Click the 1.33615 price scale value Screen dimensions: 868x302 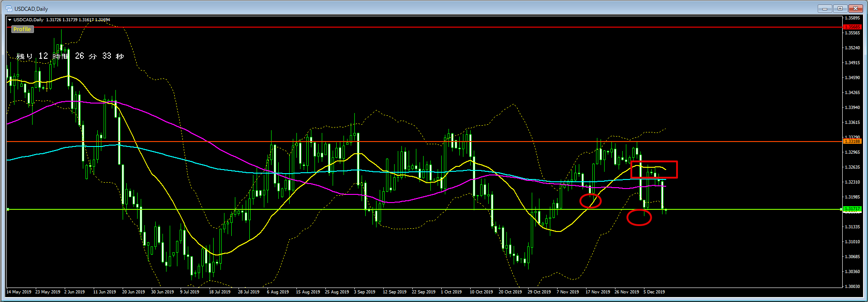tap(853, 123)
